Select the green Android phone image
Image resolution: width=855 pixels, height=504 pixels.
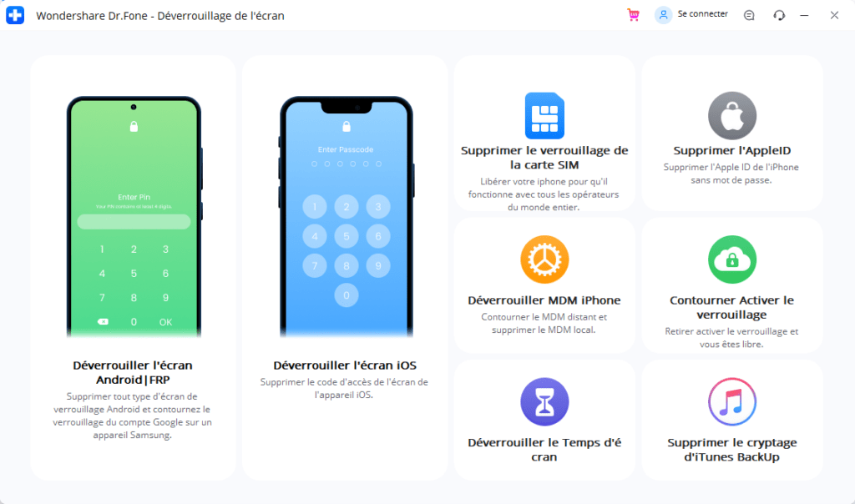[x=134, y=217]
